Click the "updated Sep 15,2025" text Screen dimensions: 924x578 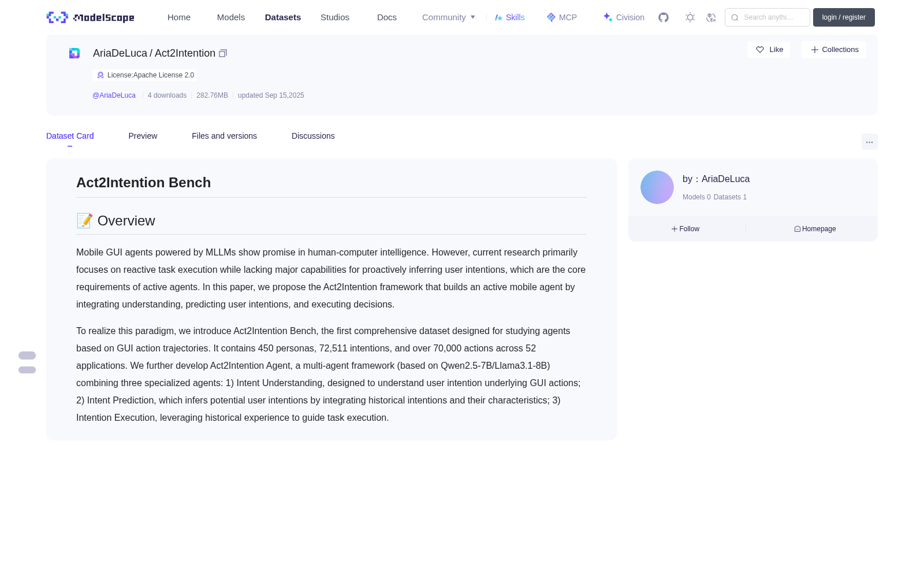click(x=271, y=95)
